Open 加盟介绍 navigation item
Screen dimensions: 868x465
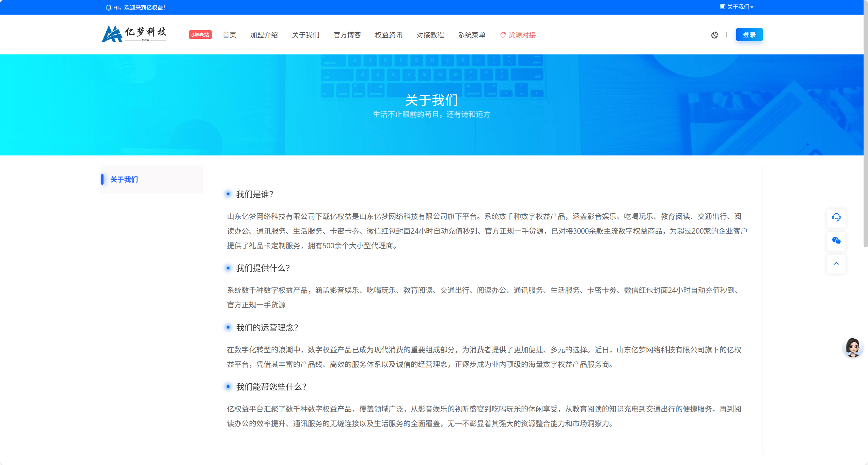[264, 35]
